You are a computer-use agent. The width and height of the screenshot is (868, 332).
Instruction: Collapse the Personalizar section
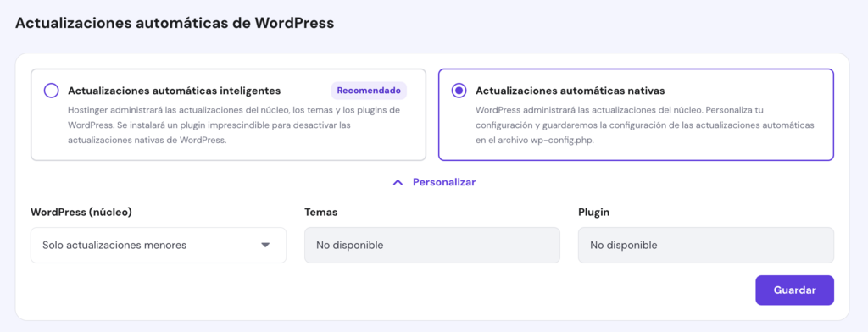434,182
